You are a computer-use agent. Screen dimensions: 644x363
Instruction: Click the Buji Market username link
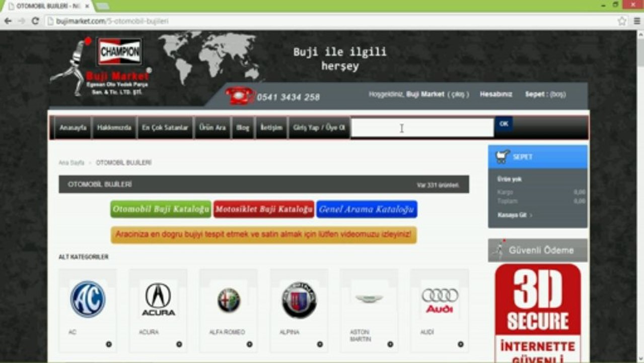point(425,94)
